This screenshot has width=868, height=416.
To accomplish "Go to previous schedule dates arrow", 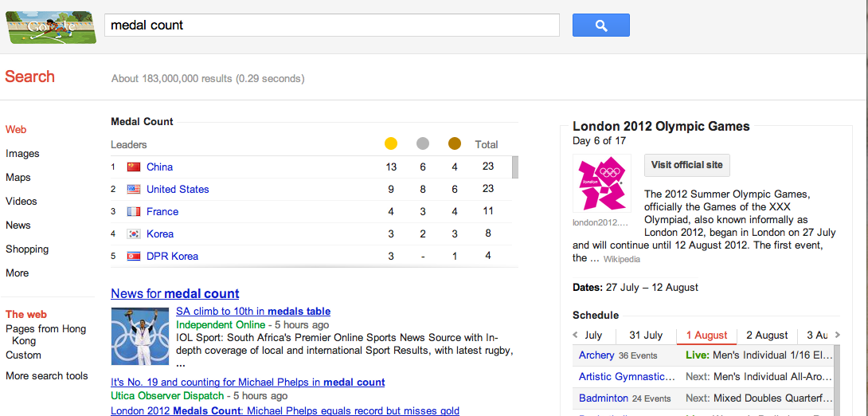I will coord(577,336).
